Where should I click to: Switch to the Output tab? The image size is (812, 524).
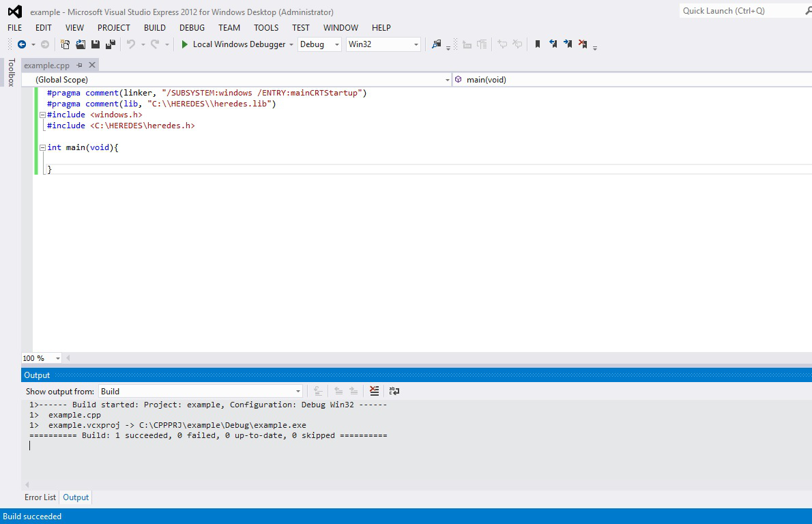pos(76,497)
